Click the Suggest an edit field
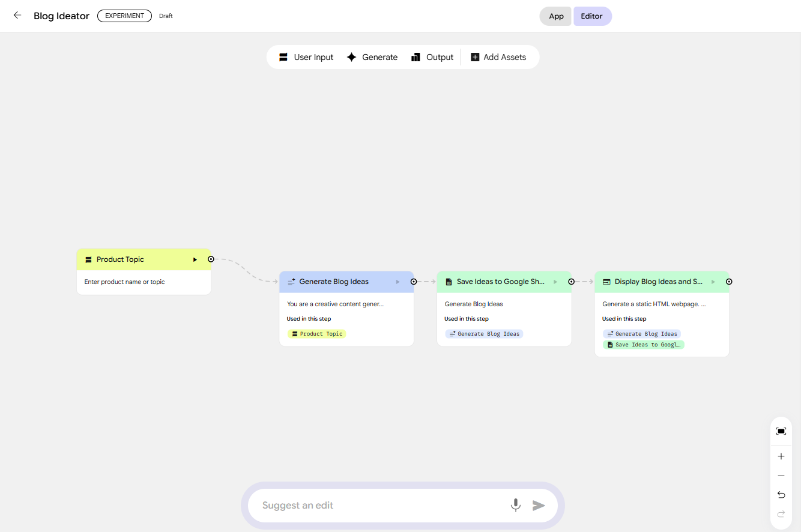801x532 pixels. (x=378, y=506)
